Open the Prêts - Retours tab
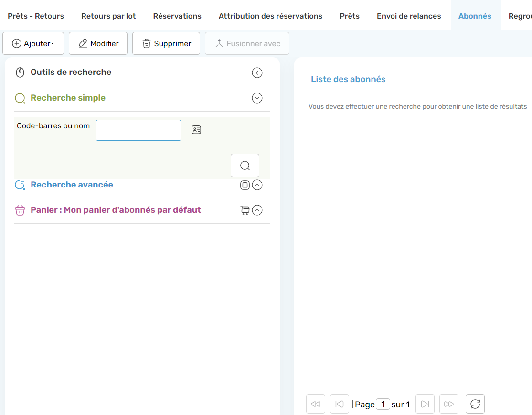The image size is (532, 415). pyautogui.click(x=35, y=15)
